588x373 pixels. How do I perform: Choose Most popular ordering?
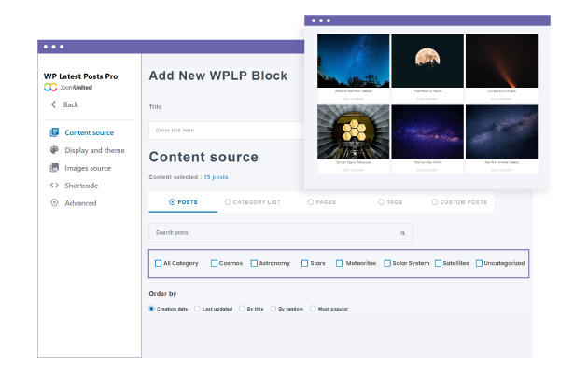[313, 309]
